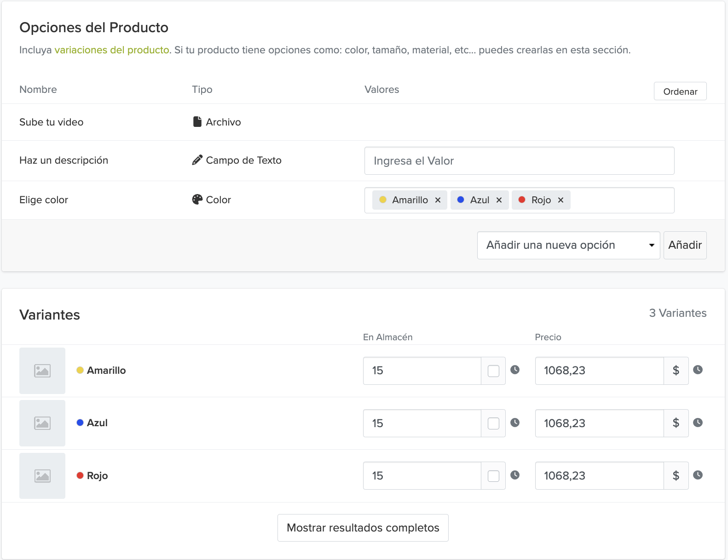Open stock history clock for Amarillo

pyautogui.click(x=515, y=370)
